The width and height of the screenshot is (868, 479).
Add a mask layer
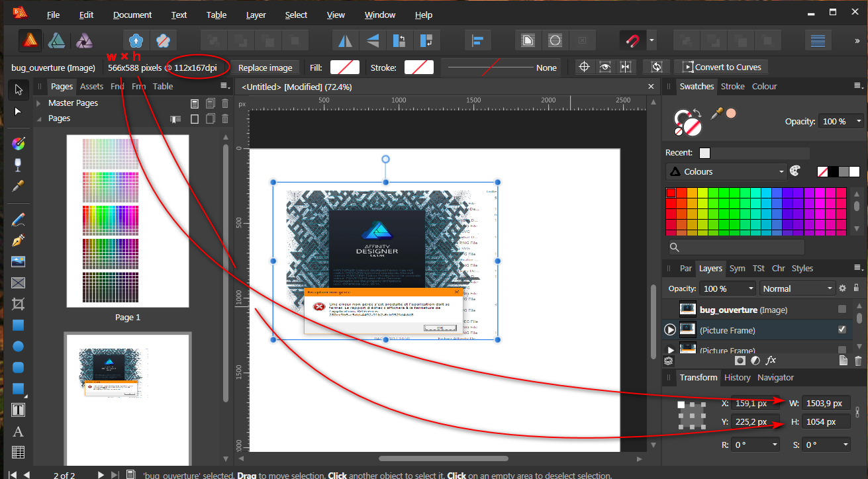coord(740,361)
